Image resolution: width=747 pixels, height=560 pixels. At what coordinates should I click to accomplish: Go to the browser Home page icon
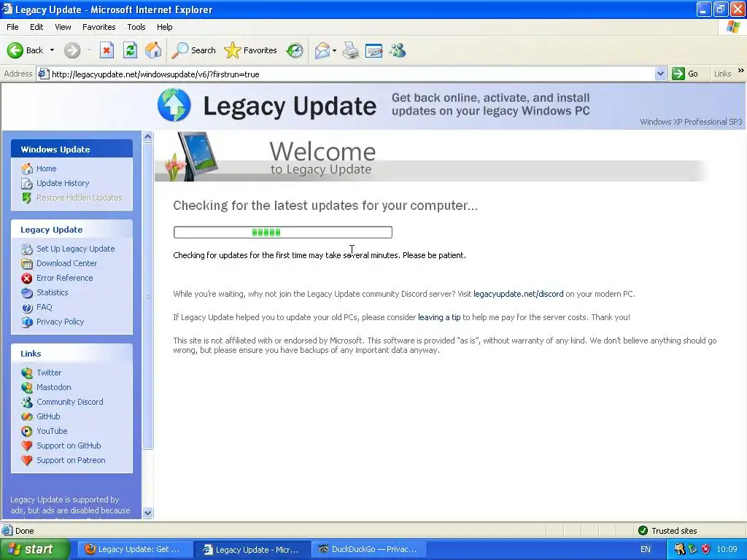153,50
